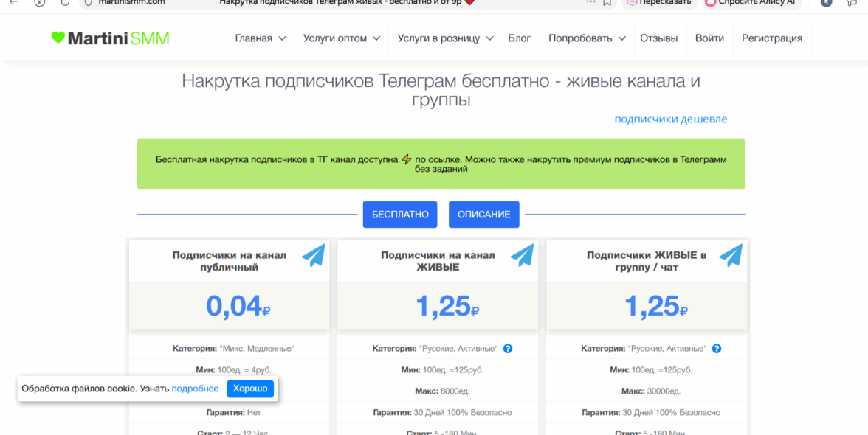
Task: Click the lightning bolt icon in green banner
Action: [x=406, y=159]
